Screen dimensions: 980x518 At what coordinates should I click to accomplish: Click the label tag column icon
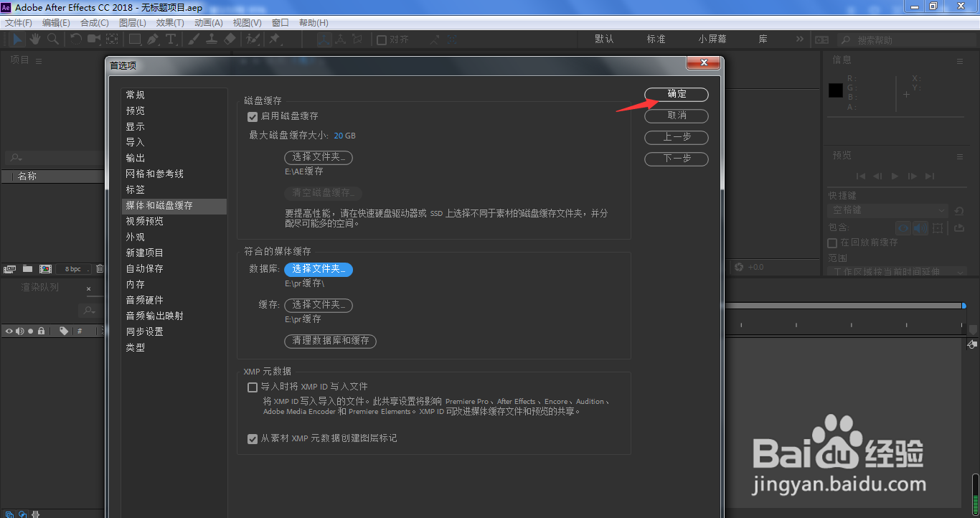pos(64,331)
